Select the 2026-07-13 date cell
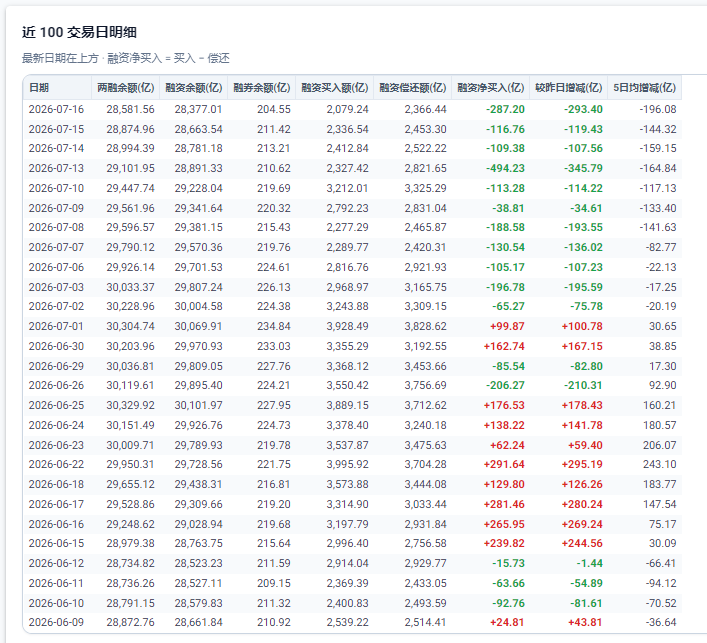Viewport: 707px width, 643px height. 56,168
